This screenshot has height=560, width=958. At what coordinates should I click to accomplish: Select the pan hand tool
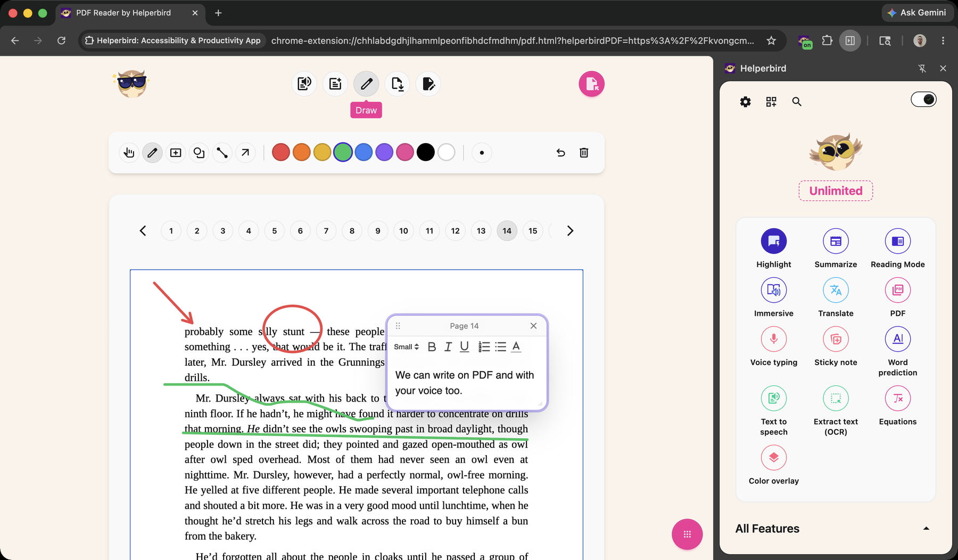pyautogui.click(x=129, y=153)
